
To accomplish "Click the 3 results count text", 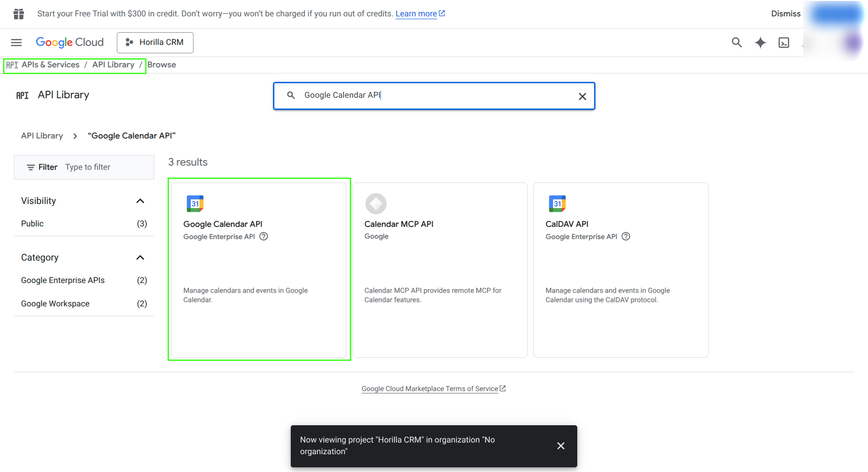I will point(188,162).
